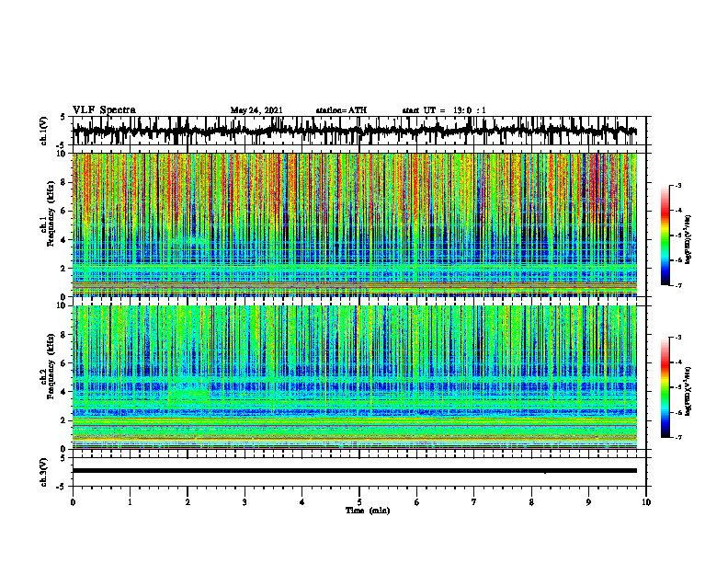Click time axis tick label "2"
The image size is (728, 563).
tap(188, 502)
